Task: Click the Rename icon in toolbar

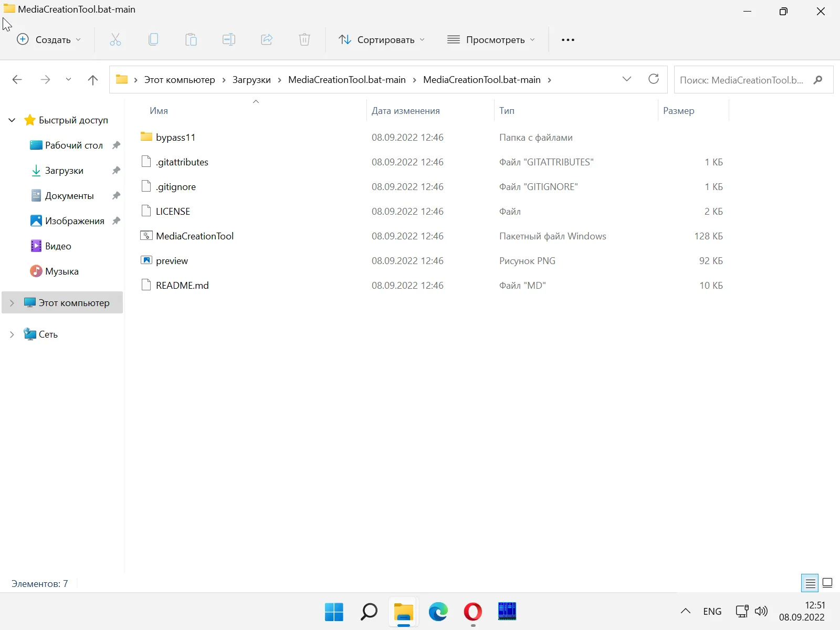Action: click(x=229, y=40)
